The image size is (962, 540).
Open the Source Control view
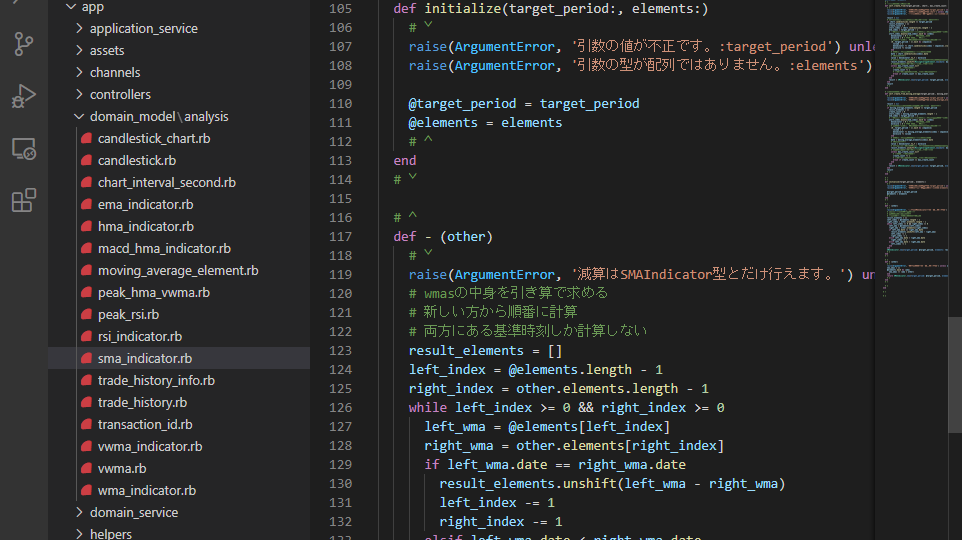tap(23, 44)
